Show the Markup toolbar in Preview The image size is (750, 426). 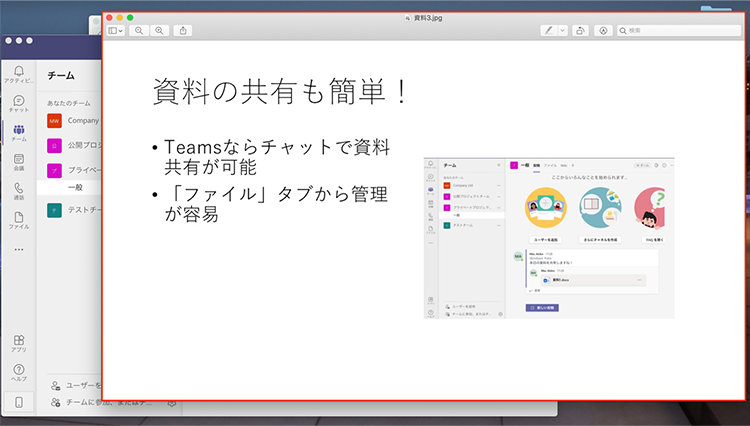click(603, 31)
